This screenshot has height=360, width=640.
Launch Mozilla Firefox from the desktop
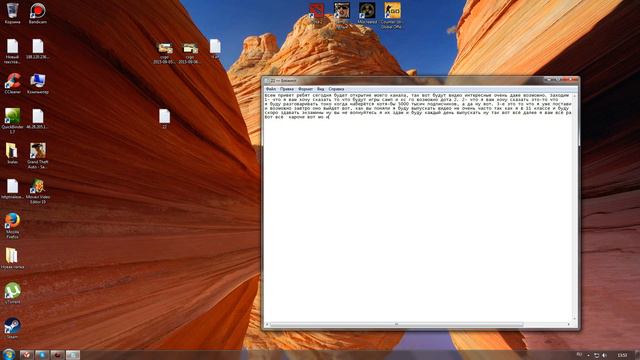12,225
